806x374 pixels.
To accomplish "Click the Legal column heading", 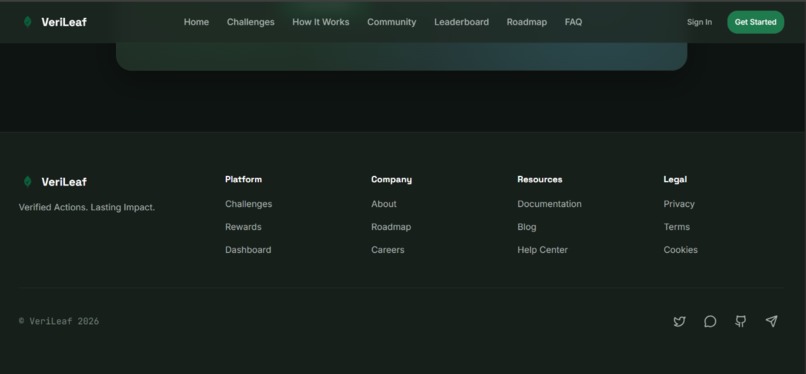I will click(x=675, y=179).
